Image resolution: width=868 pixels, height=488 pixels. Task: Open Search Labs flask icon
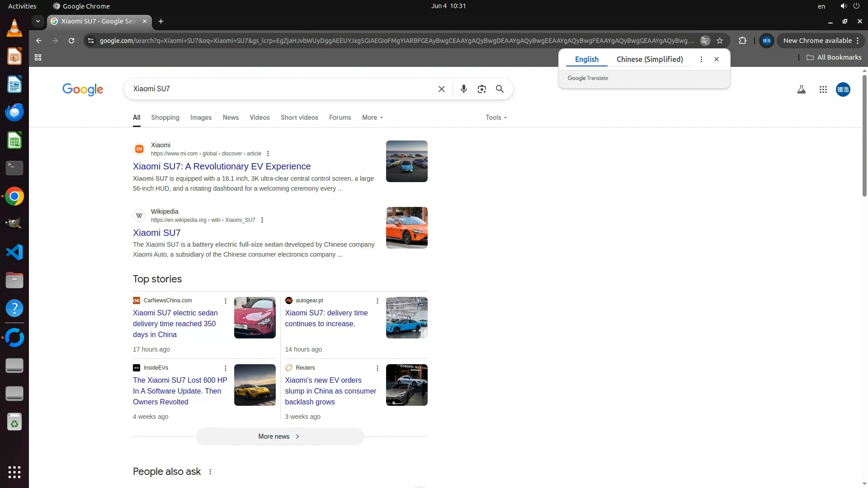[801, 89]
